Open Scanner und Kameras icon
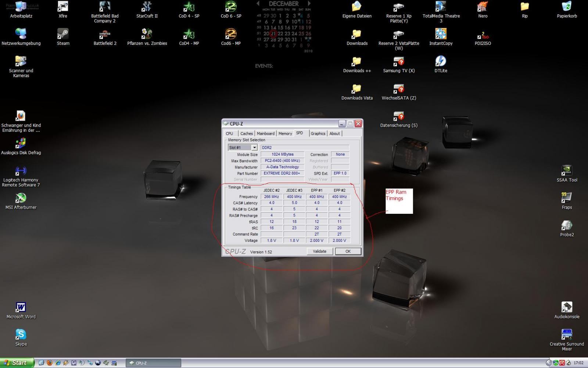Viewport: 588px width, 368px height. point(21,67)
